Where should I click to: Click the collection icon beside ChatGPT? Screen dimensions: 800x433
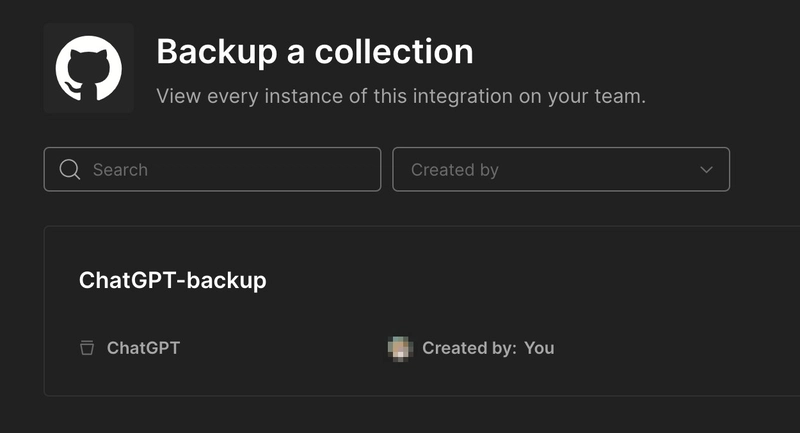[87, 348]
